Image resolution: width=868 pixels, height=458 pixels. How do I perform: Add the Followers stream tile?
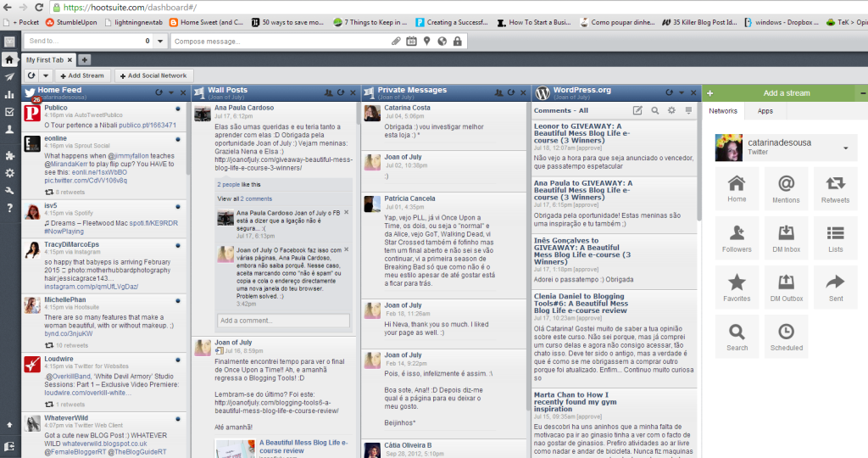pos(737,238)
